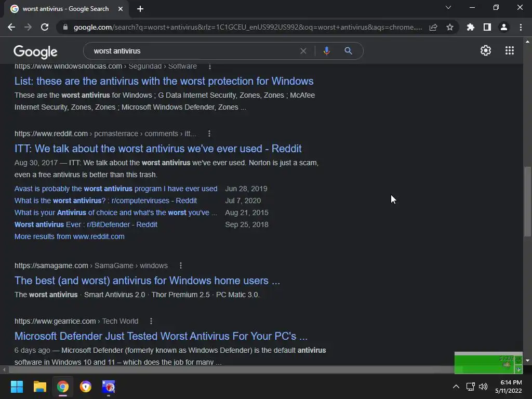Click the windowsnoticias.com breadcrumb URL
The image size is (532, 399).
[x=105, y=66]
